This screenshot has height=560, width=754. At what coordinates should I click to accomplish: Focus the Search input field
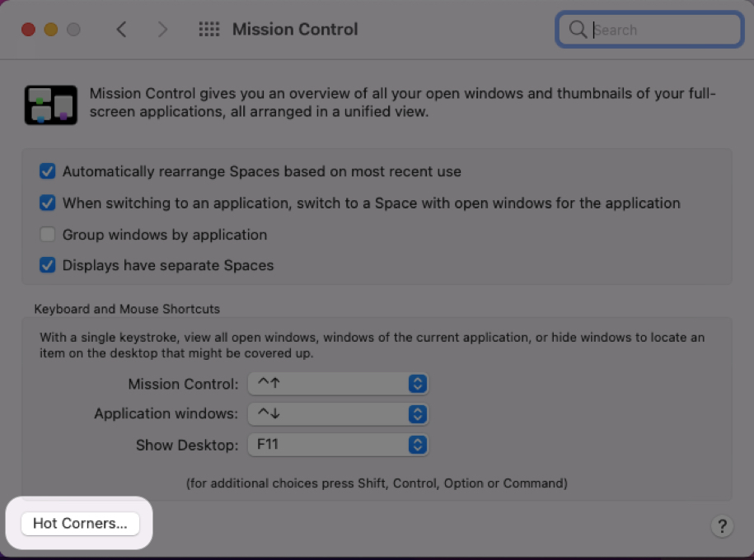coord(663,30)
